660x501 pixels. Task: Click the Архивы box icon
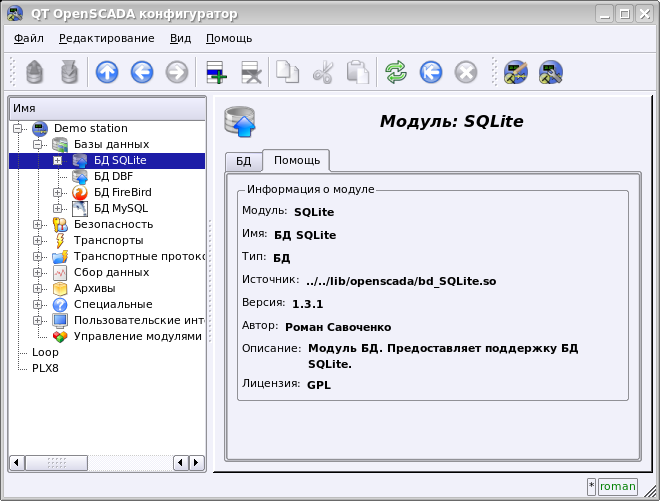click(x=60, y=288)
